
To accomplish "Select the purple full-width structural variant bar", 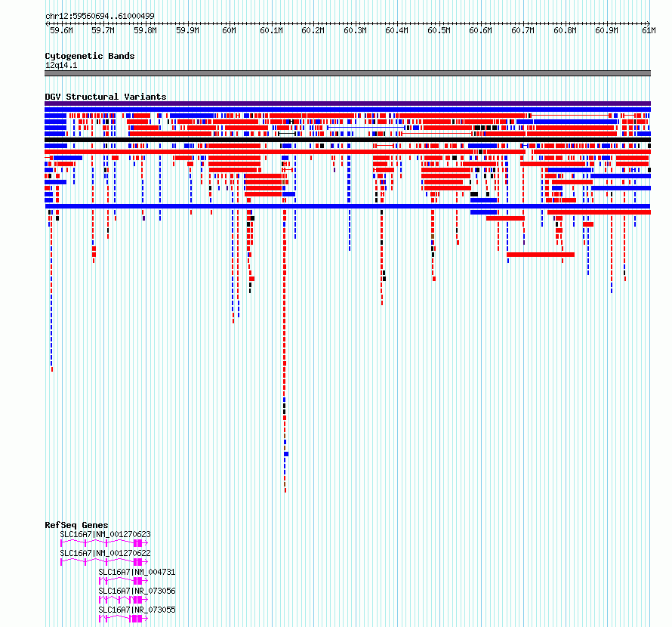I will tap(347, 103).
